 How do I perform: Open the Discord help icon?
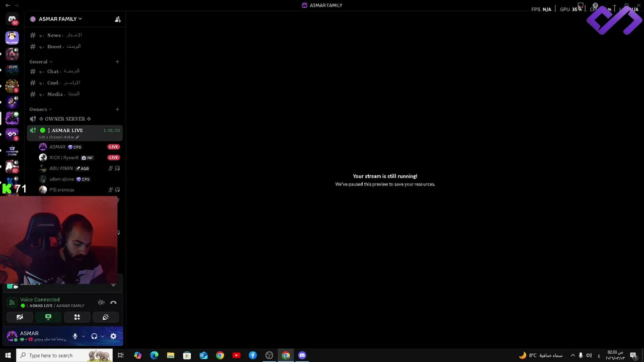(595, 6)
